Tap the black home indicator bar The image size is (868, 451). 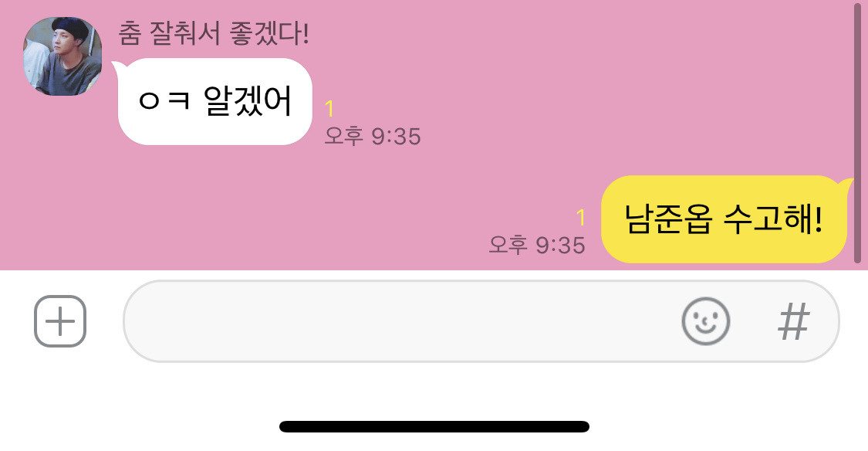pos(434,426)
